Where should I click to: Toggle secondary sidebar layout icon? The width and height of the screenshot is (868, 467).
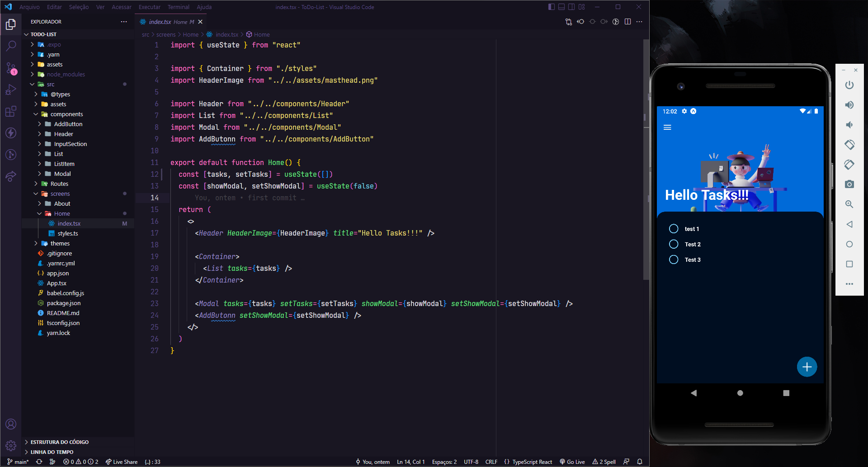click(571, 7)
